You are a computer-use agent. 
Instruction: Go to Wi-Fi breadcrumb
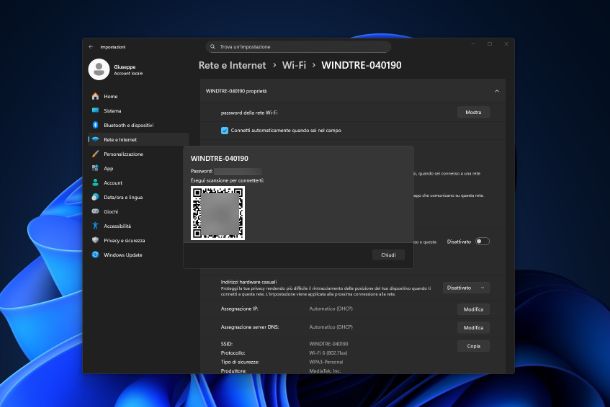click(294, 65)
